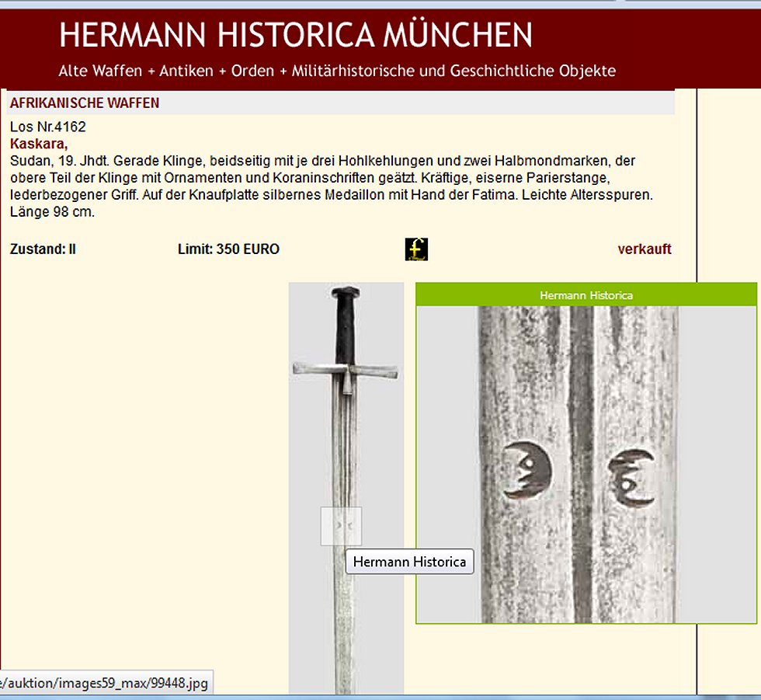The height and width of the screenshot is (700, 761).
Task: Click the 'Länge 98 cm.' length text
Action: click(52, 211)
